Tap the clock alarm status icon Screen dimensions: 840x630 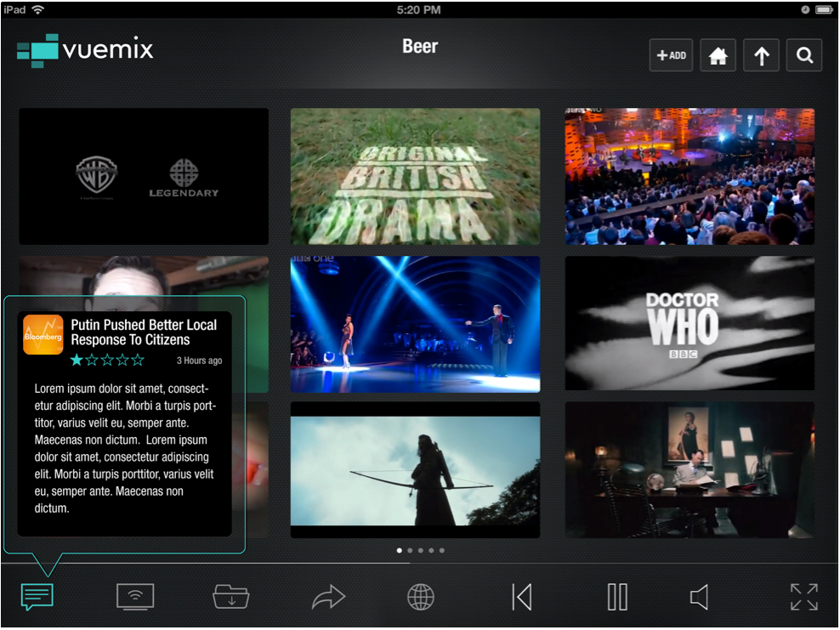click(805, 9)
